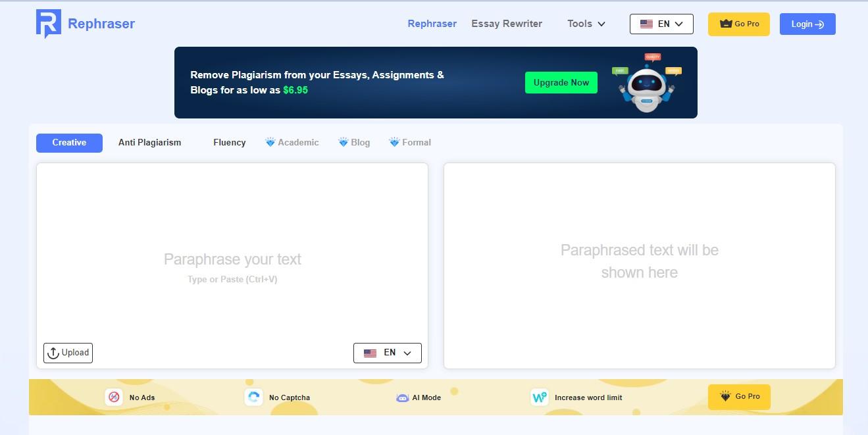Open the Rephraser navigation link
Viewport: 868px width, 435px height.
click(432, 24)
